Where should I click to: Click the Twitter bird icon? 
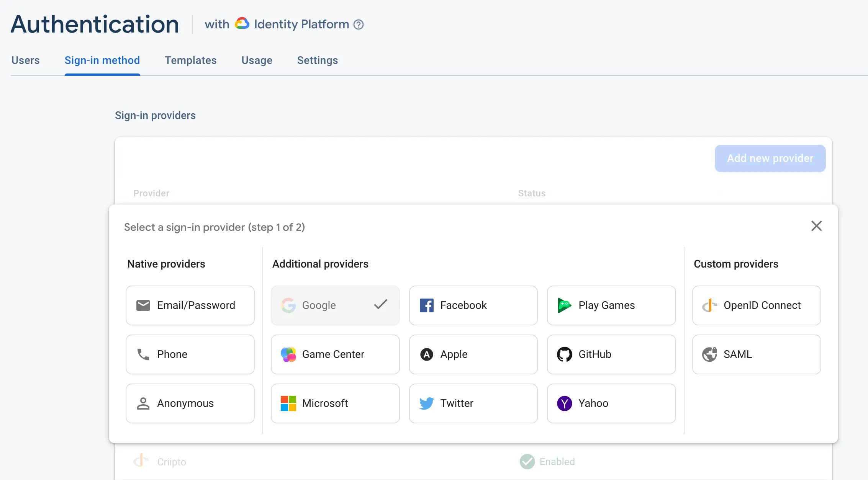point(427,403)
